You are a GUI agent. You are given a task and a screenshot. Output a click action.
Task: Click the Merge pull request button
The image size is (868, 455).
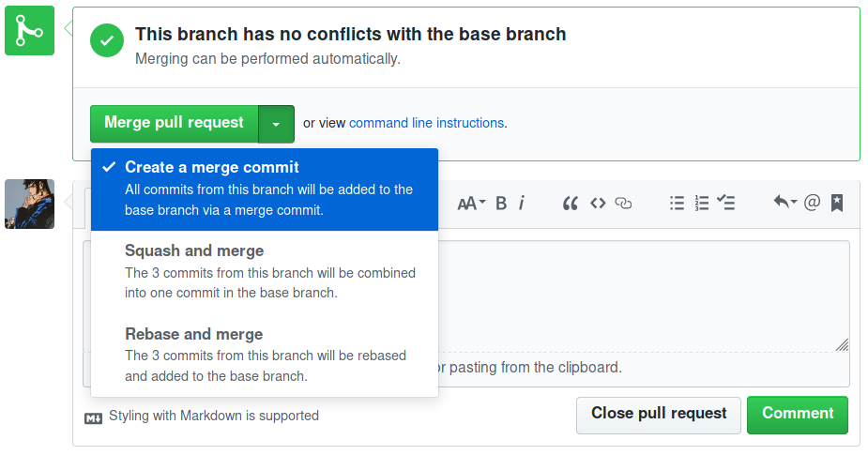[175, 124]
